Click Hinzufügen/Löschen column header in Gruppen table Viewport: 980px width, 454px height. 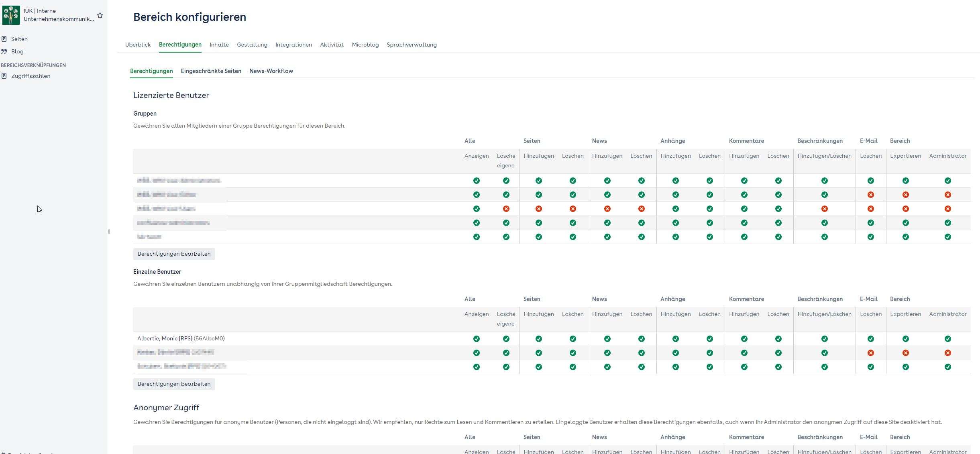(825, 156)
